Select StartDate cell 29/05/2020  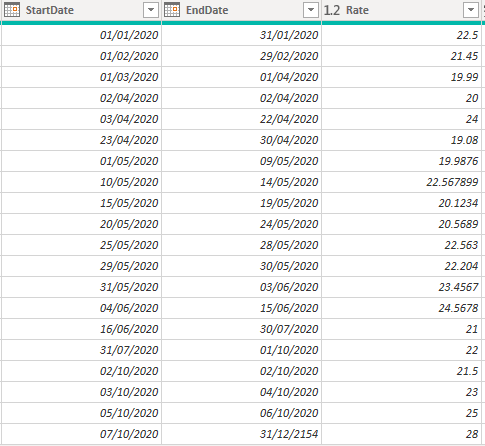[81, 266]
